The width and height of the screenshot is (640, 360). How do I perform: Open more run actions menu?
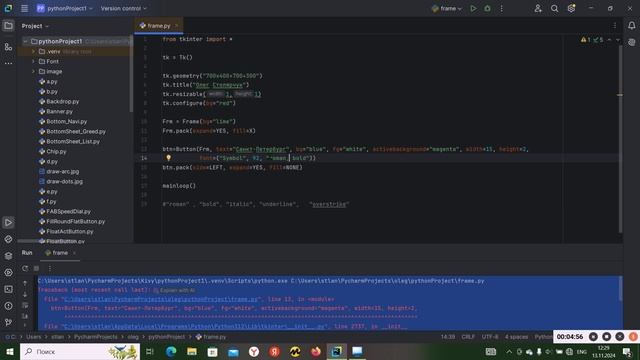coord(502,8)
